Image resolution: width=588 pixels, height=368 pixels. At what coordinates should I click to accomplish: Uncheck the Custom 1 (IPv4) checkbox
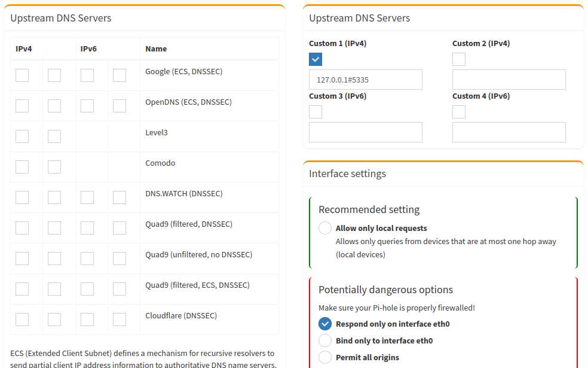316,59
